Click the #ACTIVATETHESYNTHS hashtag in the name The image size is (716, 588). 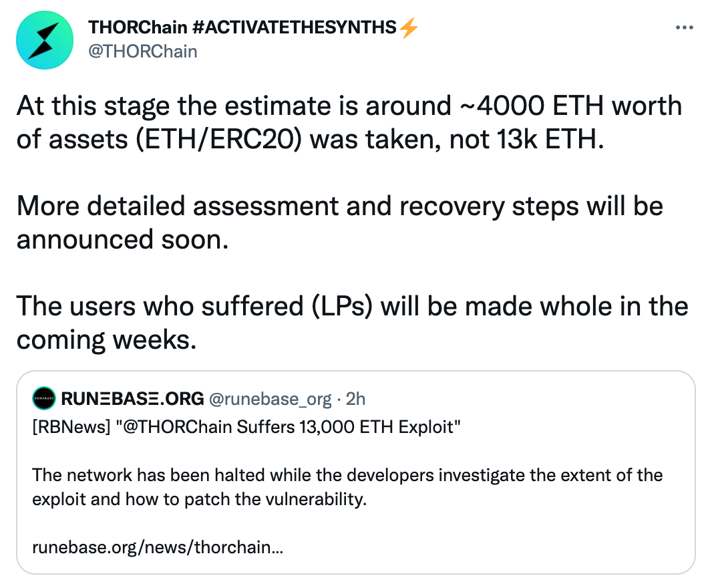coord(295,27)
